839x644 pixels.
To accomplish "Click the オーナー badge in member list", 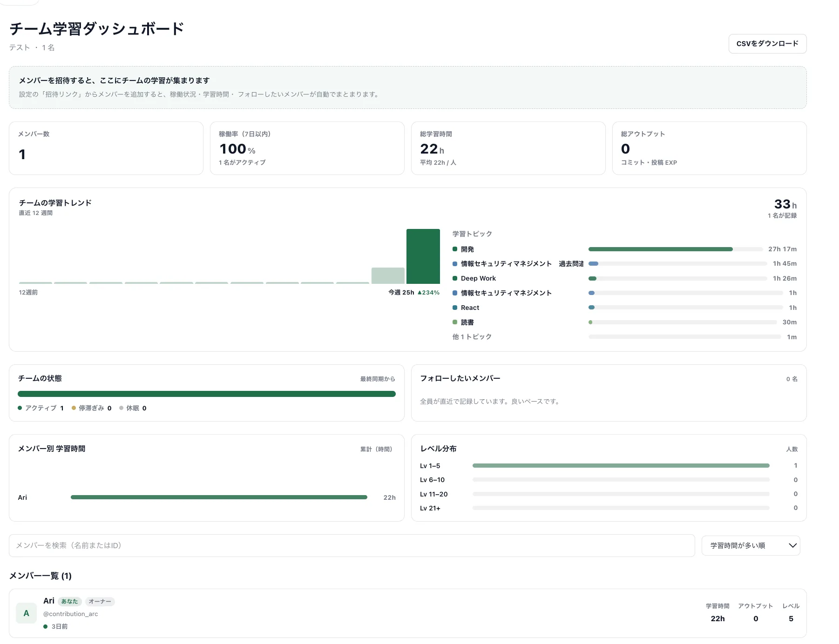I will [100, 601].
